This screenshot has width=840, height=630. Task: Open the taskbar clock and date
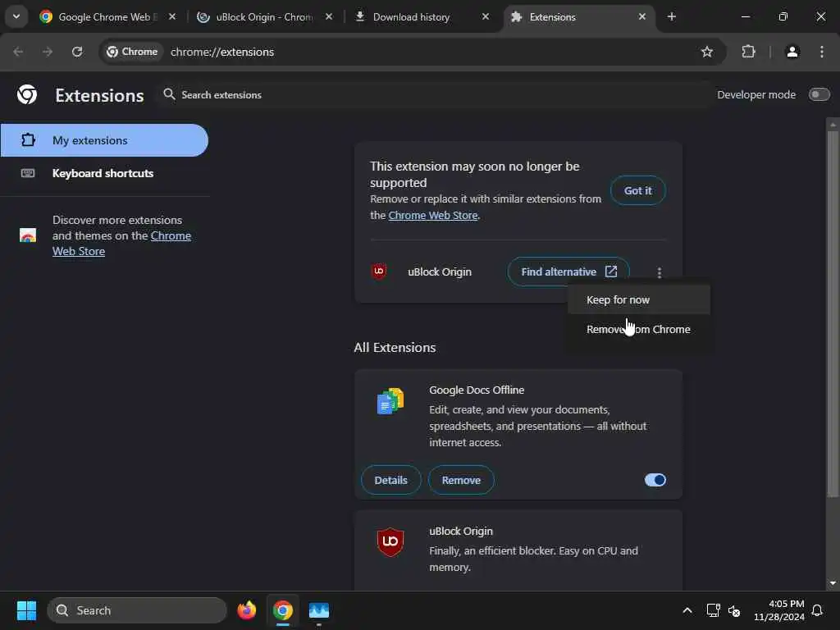(779, 610)
